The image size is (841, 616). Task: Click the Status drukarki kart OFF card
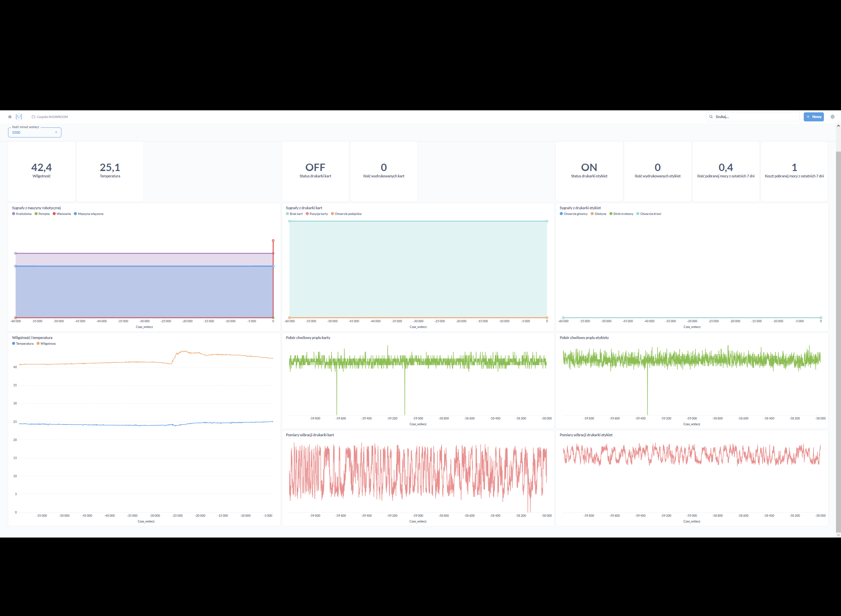click(315, 172)
